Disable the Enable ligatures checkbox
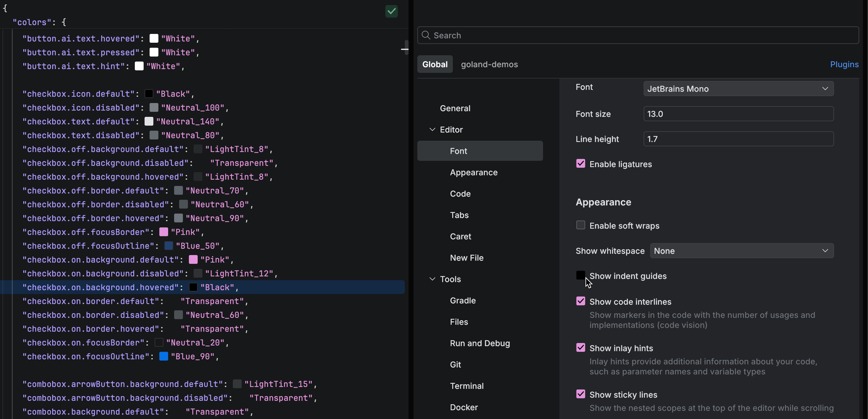Viewport: 868px width, 419px height. (581, 164)
